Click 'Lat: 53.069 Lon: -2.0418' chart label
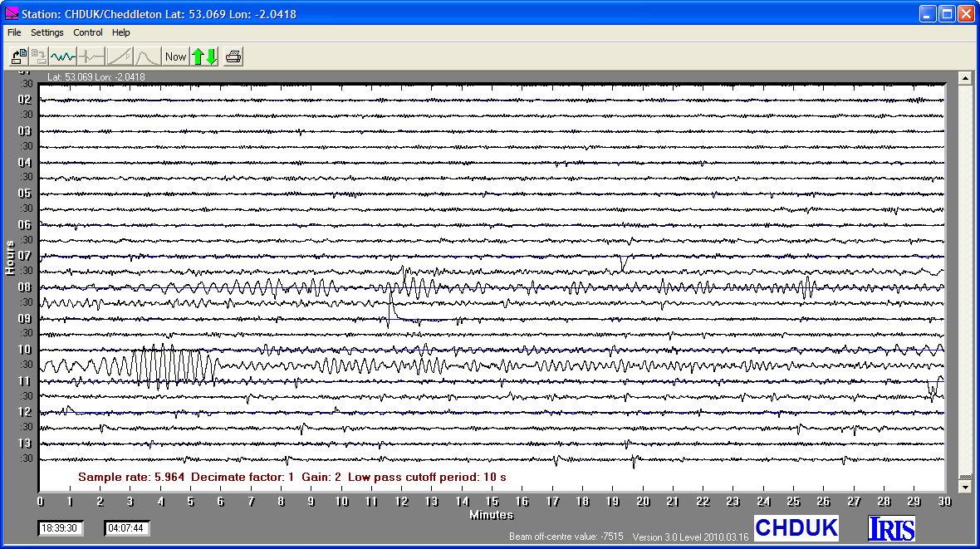Screen dimensions: 980x549 click(x=96, y=77)
